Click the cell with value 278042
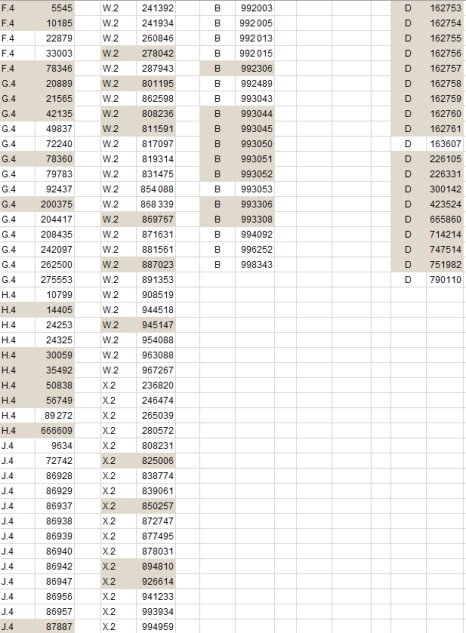This screenshot has width=466, height=633. (156, 53)
